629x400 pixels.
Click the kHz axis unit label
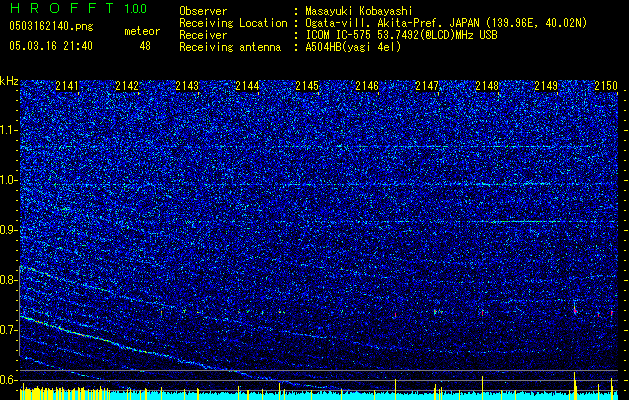pyautogui.click(x=9, y=81)
